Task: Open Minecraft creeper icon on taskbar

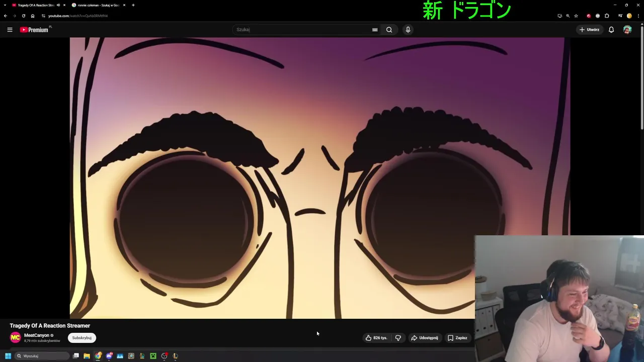Action: [x=153, y=356]
